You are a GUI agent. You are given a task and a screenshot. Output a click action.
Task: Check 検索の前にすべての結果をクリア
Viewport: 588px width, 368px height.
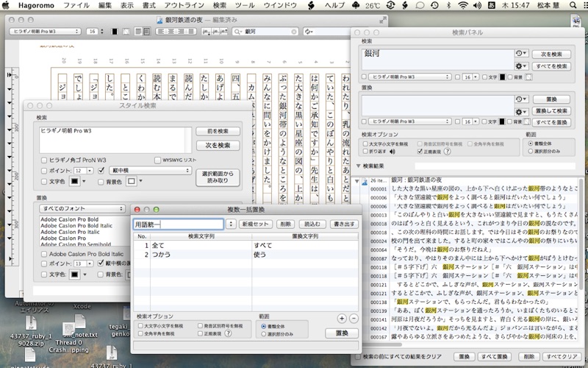coord(358,356)
